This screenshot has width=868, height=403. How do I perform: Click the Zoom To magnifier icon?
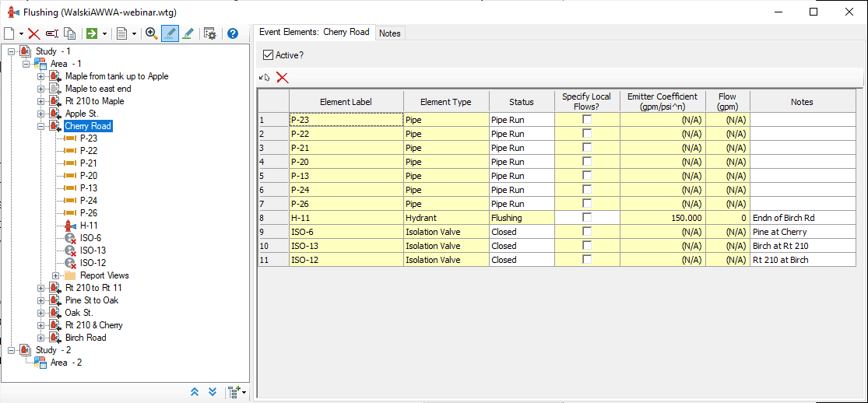pyautogui.click(x=151, y=33)
